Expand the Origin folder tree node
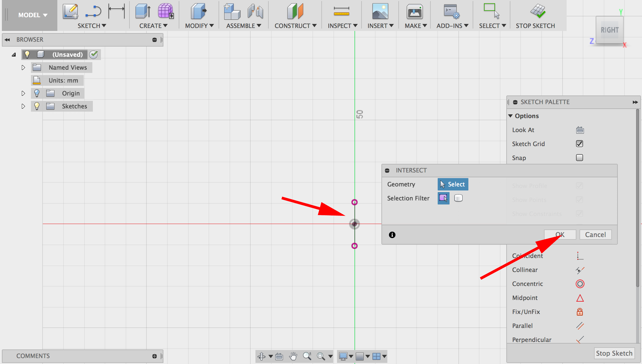 click(x=23, y=93)
